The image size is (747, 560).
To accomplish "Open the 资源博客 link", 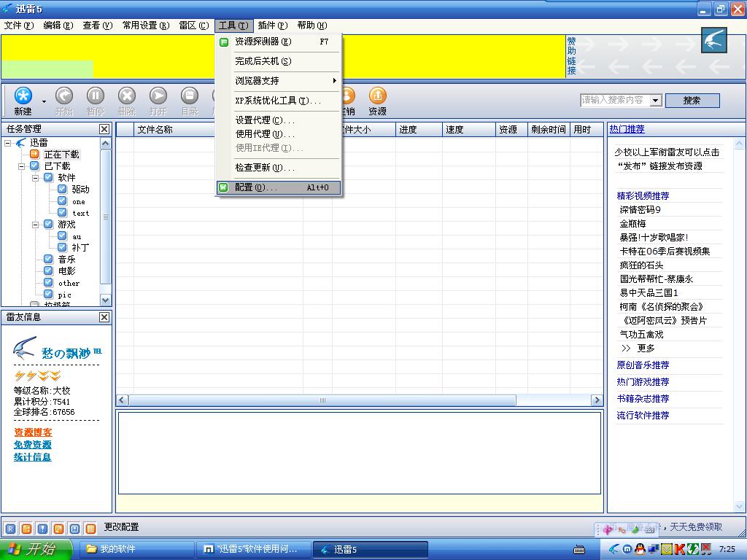I will (33, 432).
